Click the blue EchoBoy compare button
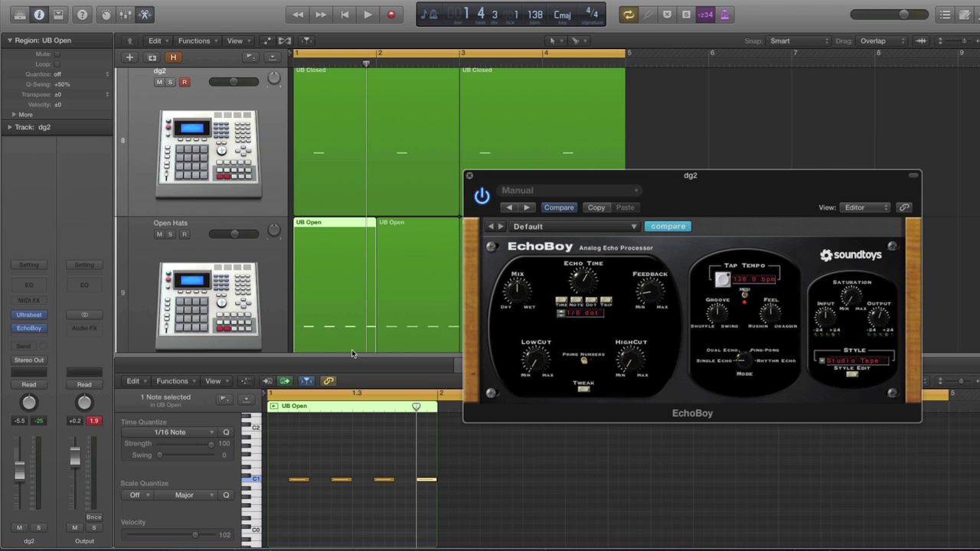The image size is (980, 551). click(x=668, y=227)
